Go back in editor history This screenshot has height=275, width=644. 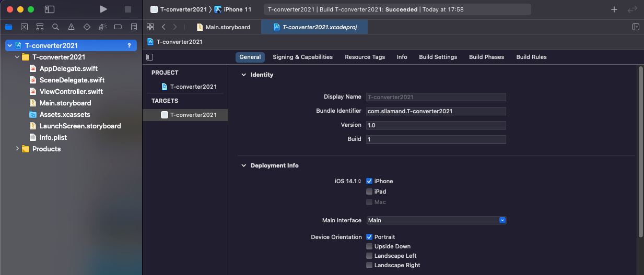163,27
